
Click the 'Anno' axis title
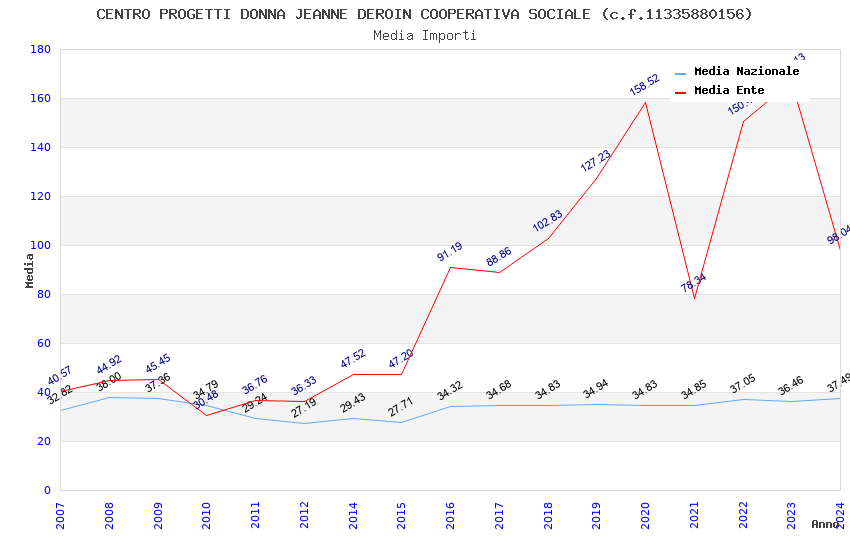pyautogui.click(x=825, y=524)
